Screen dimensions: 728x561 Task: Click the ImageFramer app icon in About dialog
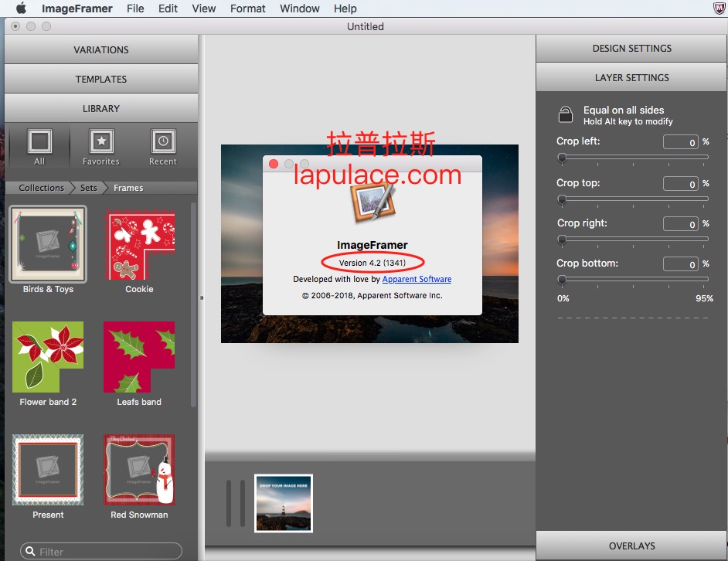[374, 202]
